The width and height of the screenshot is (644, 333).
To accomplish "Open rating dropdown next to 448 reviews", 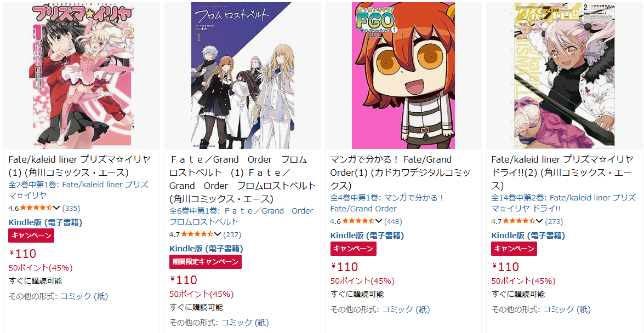I will (x=379, y=221).
